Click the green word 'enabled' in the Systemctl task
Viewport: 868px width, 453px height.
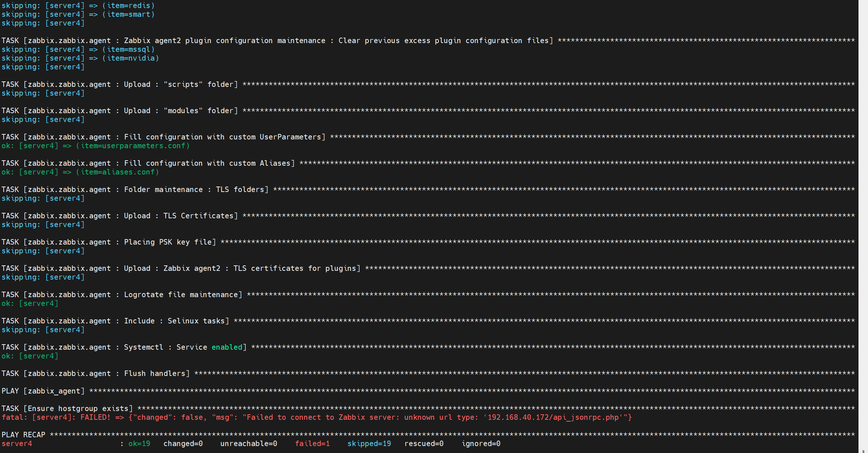click(227, 347)
